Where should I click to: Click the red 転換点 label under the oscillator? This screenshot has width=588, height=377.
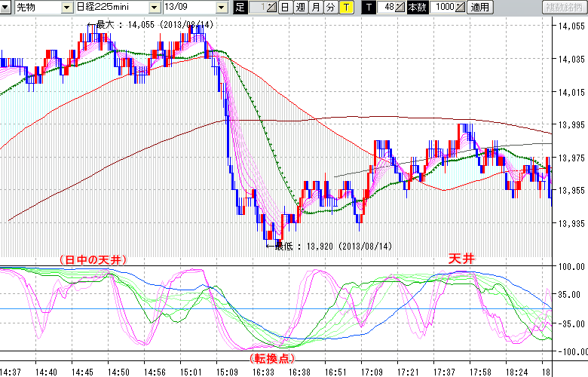tap(270, 357)
